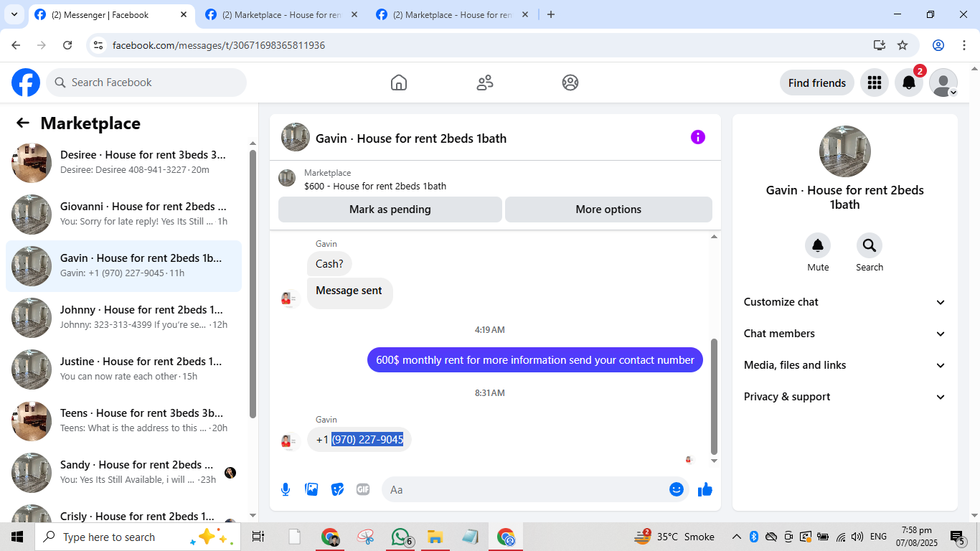Go to the Home feed icon
The height and width of the screenshot is (551, 980).
[x=399, y=83]
